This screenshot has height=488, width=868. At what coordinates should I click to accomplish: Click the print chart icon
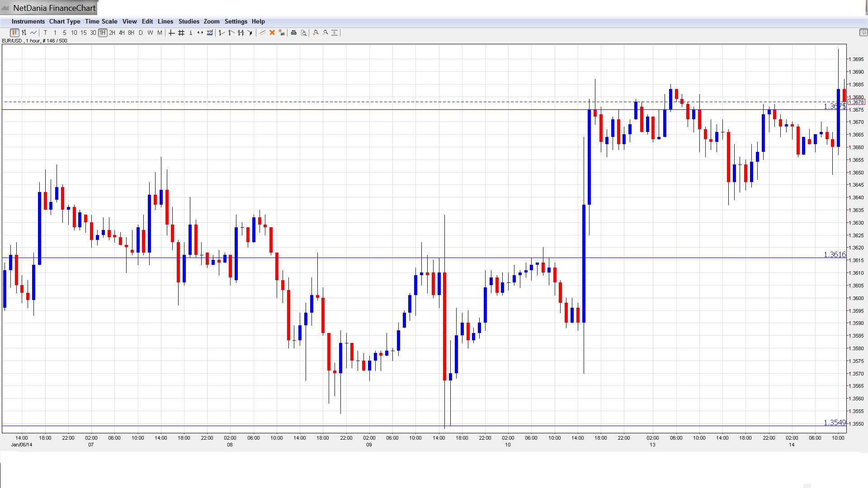[294, 33]
